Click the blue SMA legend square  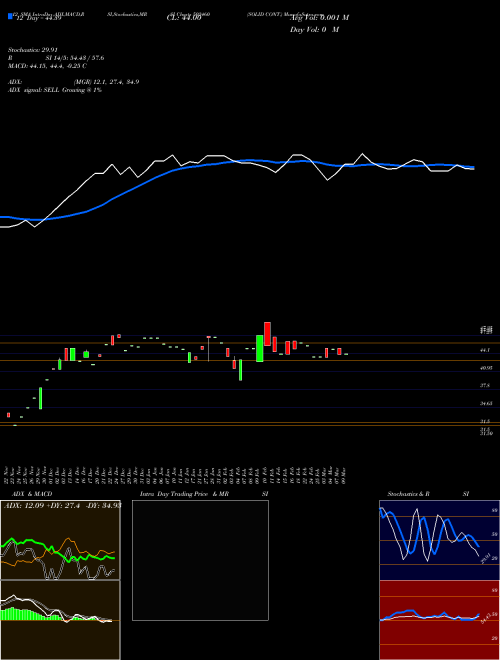[10, 16]
